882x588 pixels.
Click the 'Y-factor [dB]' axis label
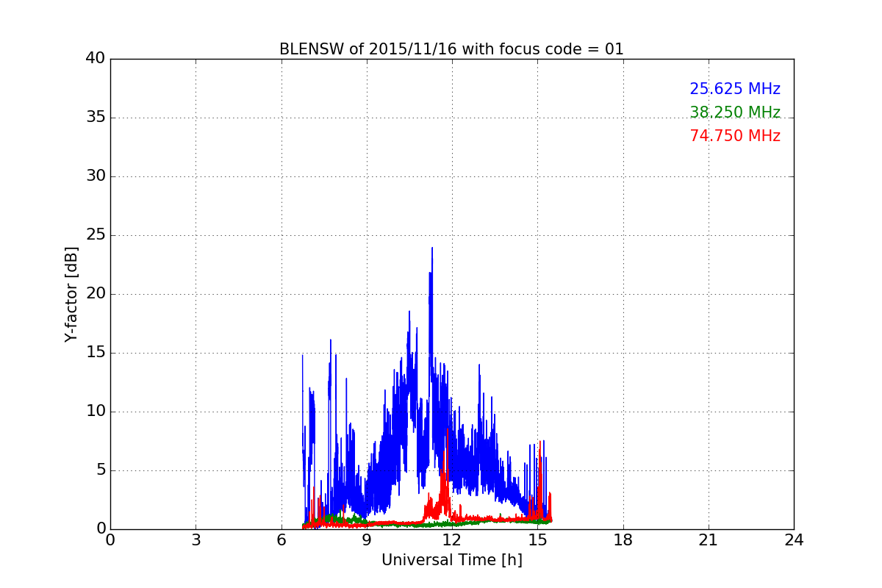pos(71,294)
